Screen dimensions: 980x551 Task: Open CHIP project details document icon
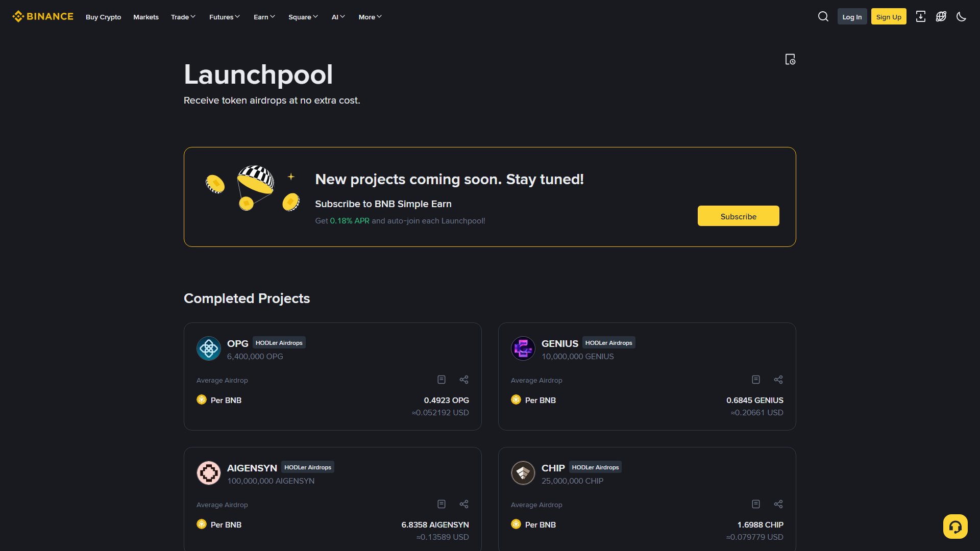coord(756,504)
